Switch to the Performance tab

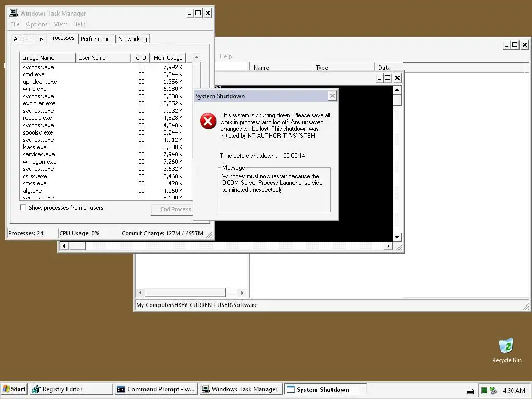click(96, 39)
